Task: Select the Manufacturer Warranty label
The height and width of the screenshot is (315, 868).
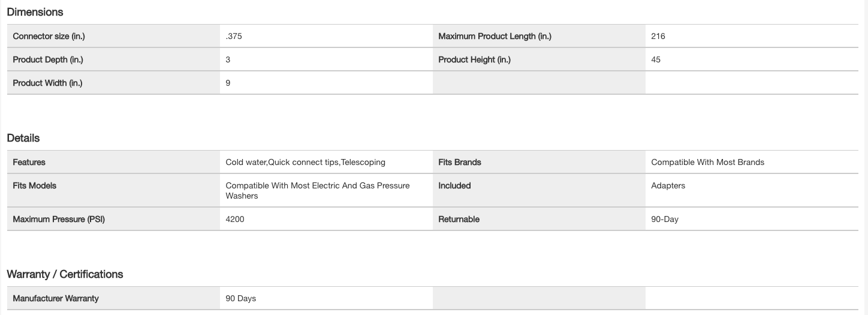Action: pyautogui.click(x=56, y=298)
